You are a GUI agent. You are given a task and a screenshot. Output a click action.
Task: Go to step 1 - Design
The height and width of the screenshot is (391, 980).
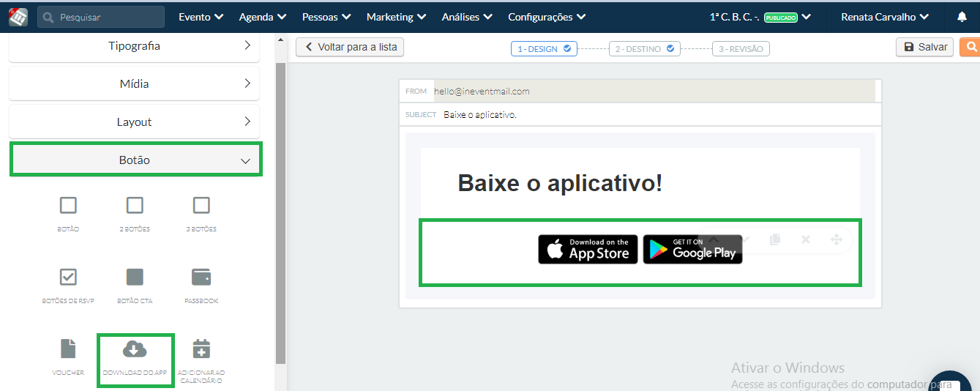(544, 49)
